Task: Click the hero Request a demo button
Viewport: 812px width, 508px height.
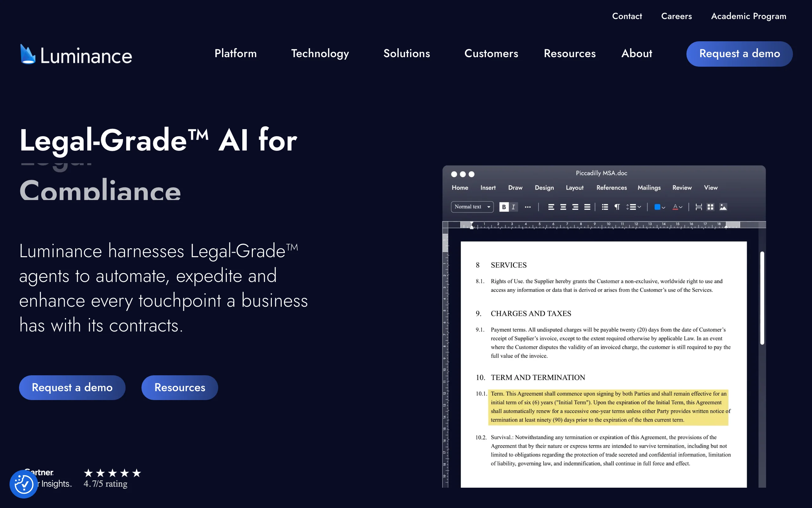Action: 72,387
